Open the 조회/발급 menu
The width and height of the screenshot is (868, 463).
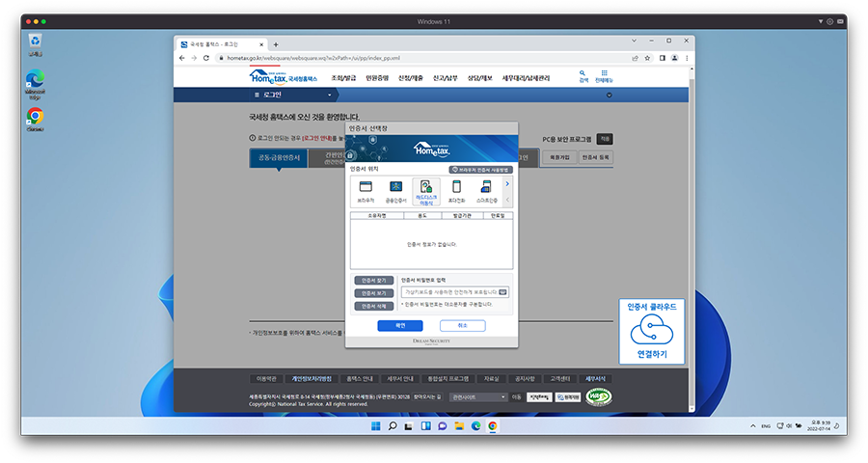coord(343,78)
